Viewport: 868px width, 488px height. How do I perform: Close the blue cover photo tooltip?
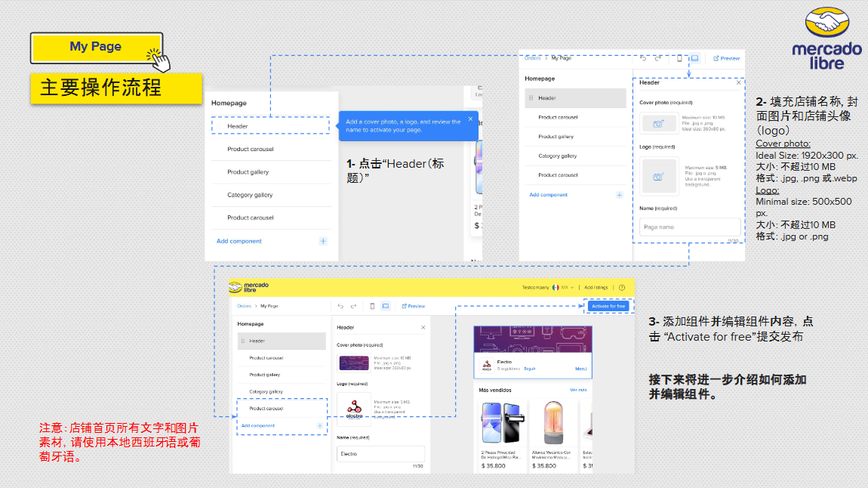click(x=470, y=119)
